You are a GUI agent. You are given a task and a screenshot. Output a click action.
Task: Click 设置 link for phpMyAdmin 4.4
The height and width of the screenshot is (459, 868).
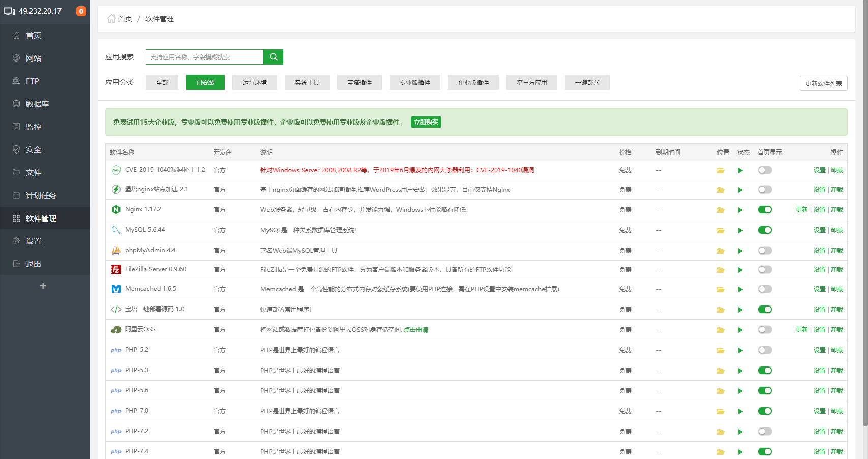820,251
